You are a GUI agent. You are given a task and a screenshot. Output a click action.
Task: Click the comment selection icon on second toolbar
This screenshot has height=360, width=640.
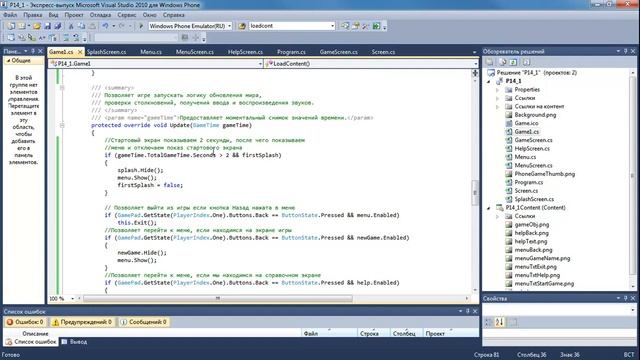coord(66,38)
